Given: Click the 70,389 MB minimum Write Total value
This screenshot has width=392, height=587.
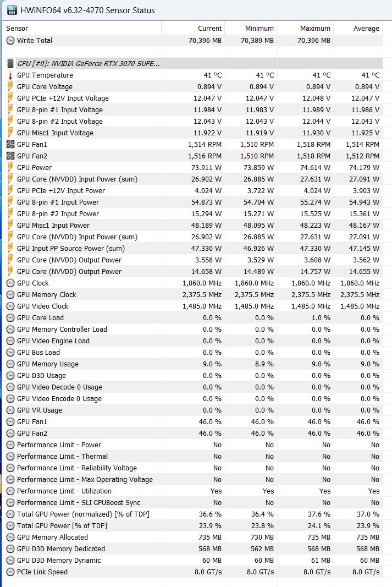Looking at the screenshot, I should (257, 40).
